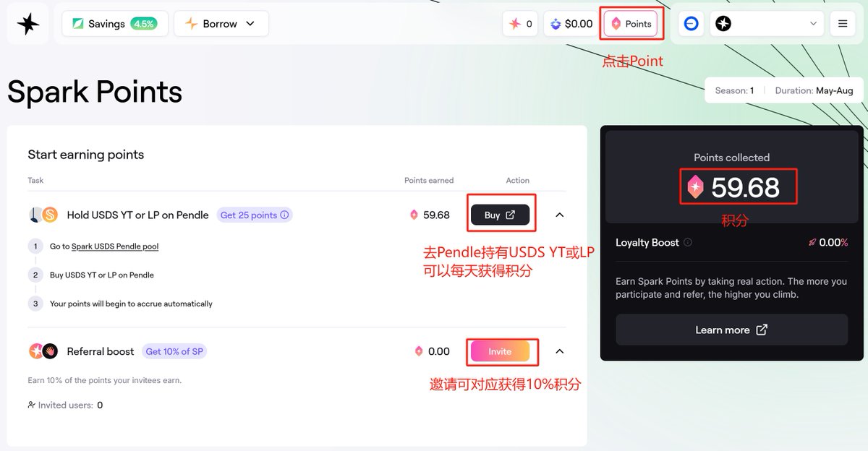Screen dimensions: 868x451
Task: Open the $0.00 rewards balance
Action: pyautogui.click(x=571, y=24)
